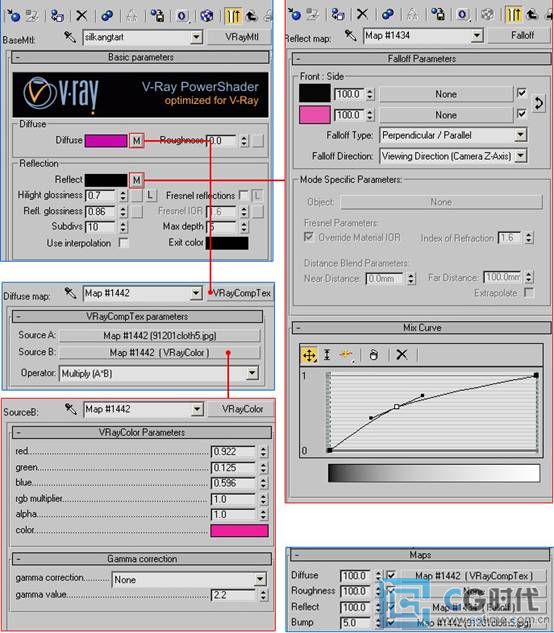Image resolution: width=554 pixels, height=633 pixels.
Task: Open Diffuse color swatch in Basic parameters
Action: (x=106, y=141)
